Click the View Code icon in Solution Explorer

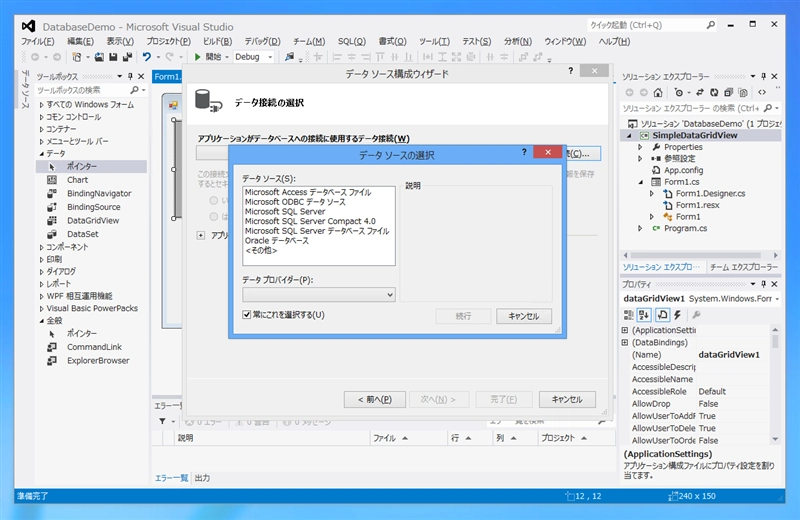coord(762,92)
